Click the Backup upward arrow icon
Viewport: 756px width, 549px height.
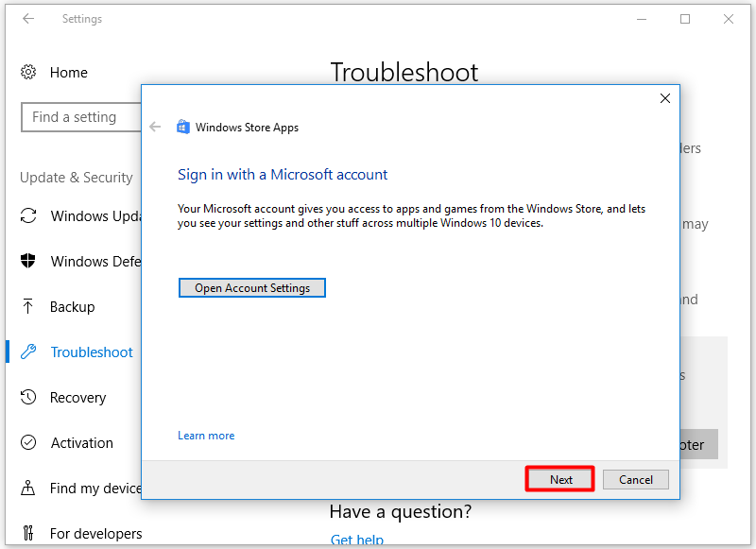[x=27, y=306]
